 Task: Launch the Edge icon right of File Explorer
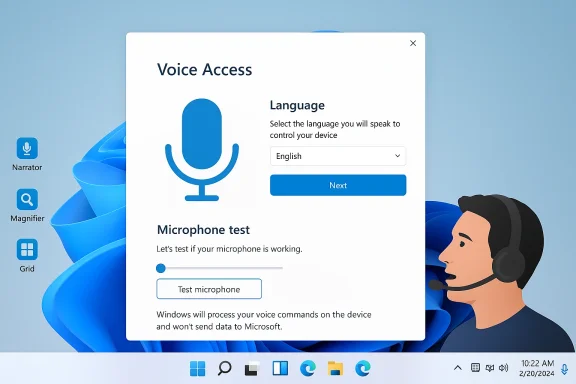click(x=363, y=368)
